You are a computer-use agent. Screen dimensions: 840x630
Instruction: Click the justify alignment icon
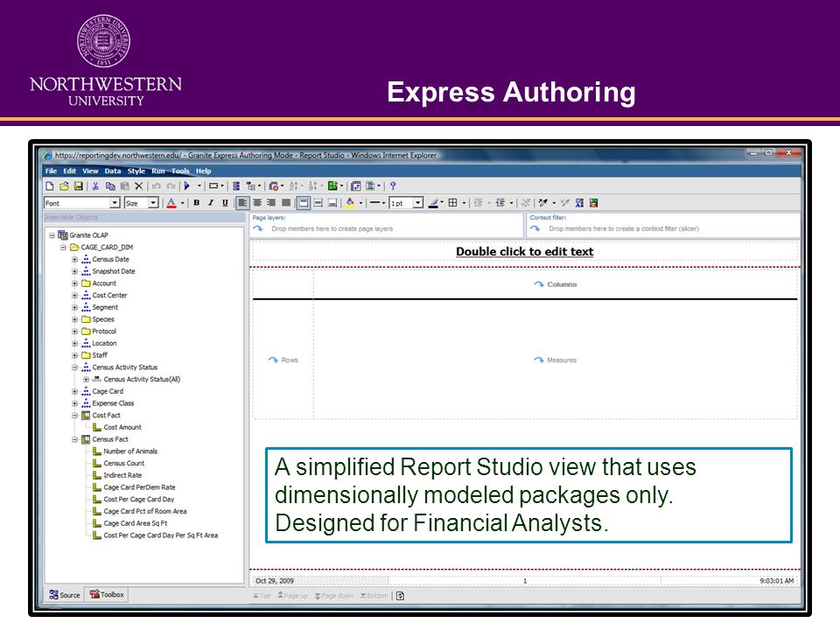click(x=286, y=202)
